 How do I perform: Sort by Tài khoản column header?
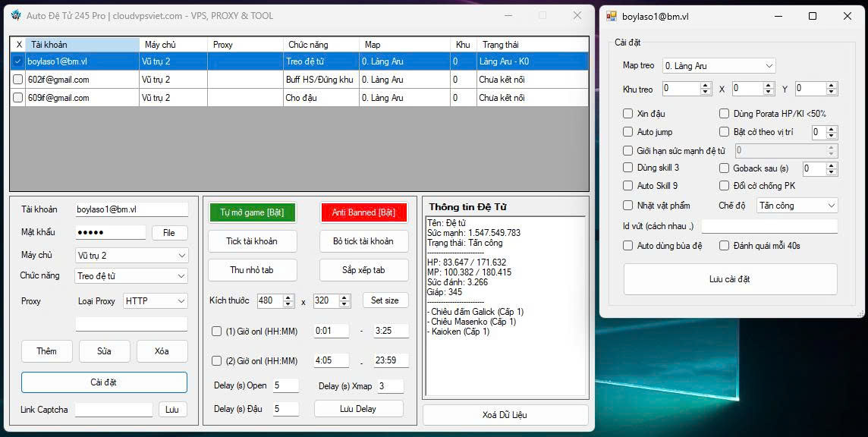click(x=82, y=45)
